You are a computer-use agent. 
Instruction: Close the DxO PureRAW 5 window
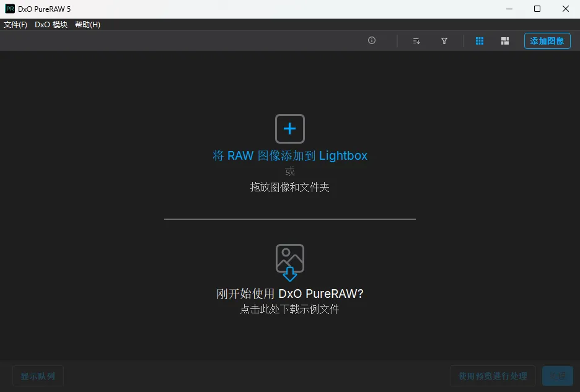point(566,9)
